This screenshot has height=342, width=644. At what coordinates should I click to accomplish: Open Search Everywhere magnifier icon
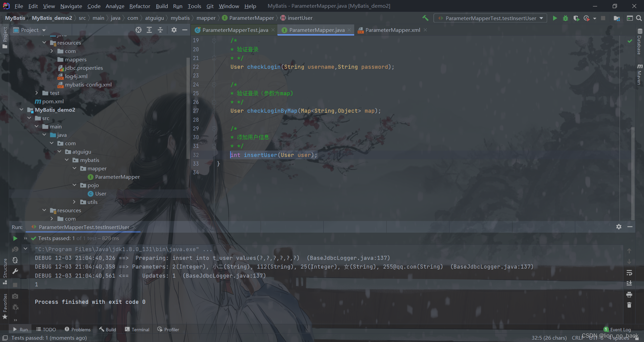coord(639,18)
